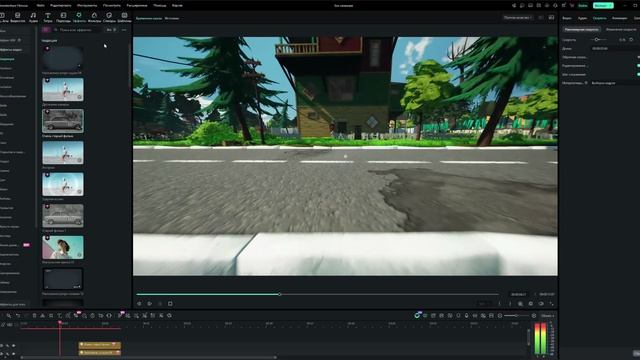Screen dimensions: 640x360
Task: Open the three-dot more options in effects panel
Action: [x=124, y=30]
